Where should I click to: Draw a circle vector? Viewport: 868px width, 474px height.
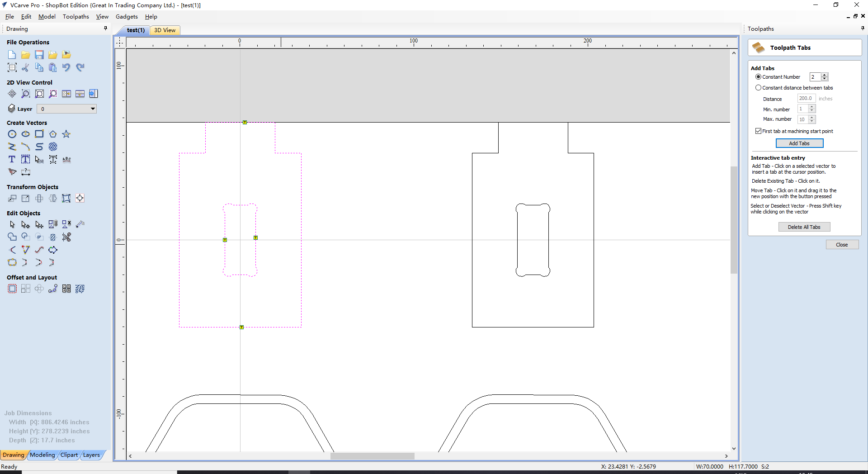[12, 134]
